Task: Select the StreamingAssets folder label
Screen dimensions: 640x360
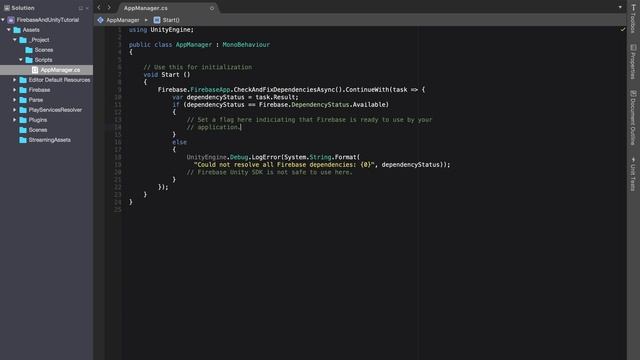Action: [49, 140]
